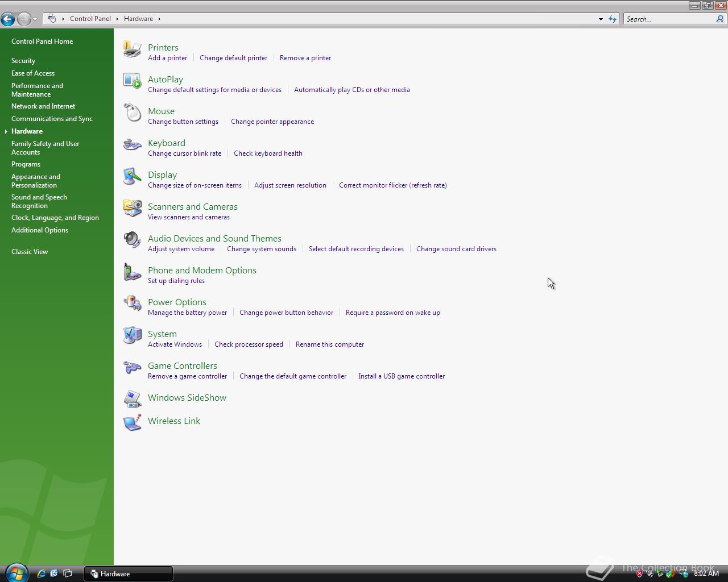Open Sound and Speech Recognition category

pos(39,201)
